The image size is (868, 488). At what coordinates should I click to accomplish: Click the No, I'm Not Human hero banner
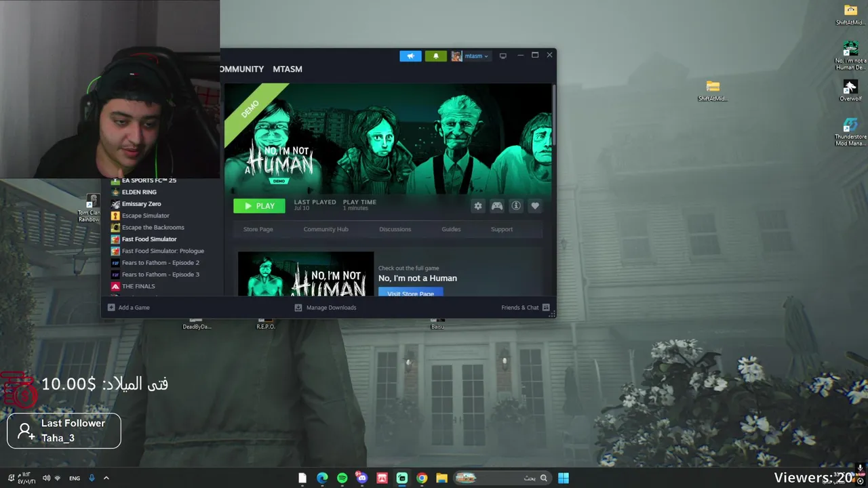[388, 138]
